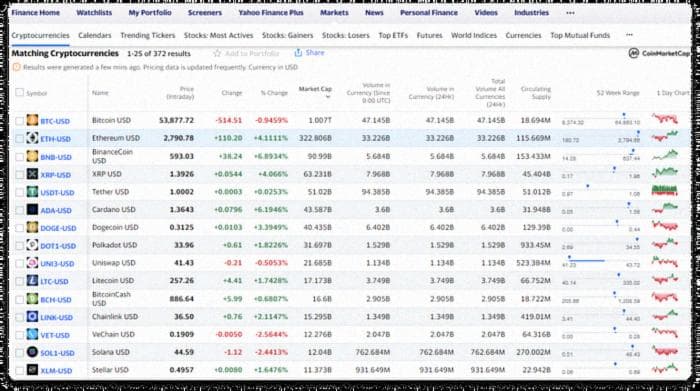This screenshot has height=391, width=700.
Task: Open the Stocks: Gainers tab
Action: (288, 35)
